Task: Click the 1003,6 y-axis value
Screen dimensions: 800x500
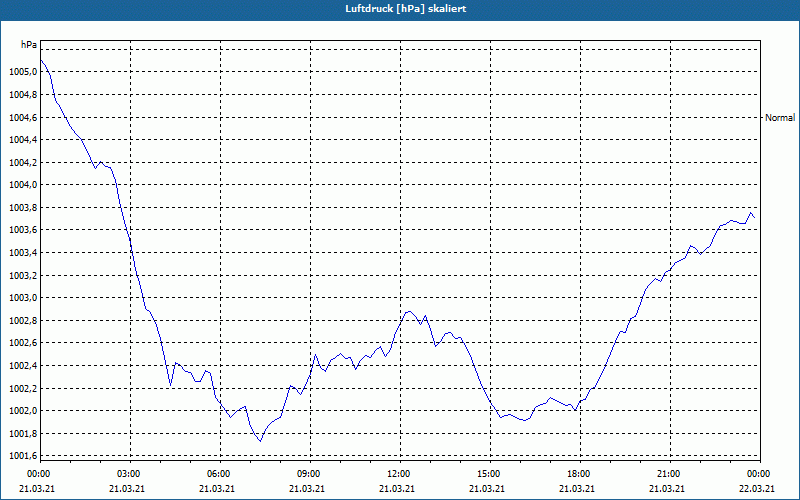Action: [x=23, y=230]
